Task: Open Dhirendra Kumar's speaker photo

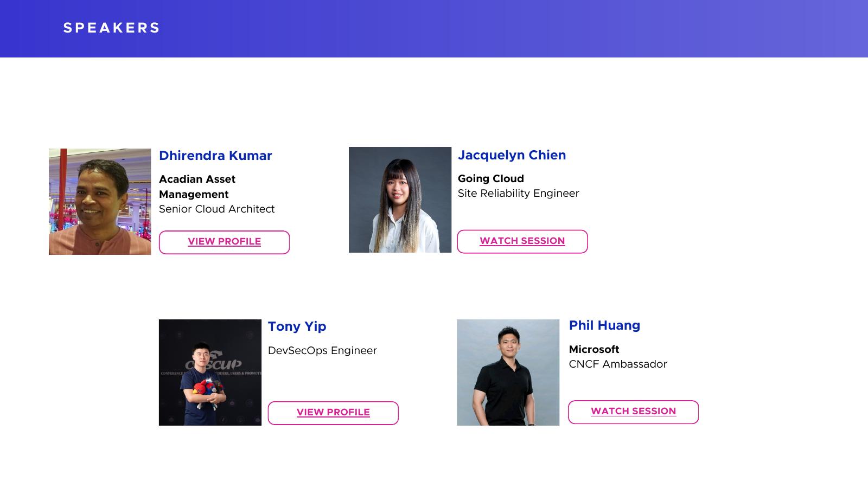Action: [100, 202]
